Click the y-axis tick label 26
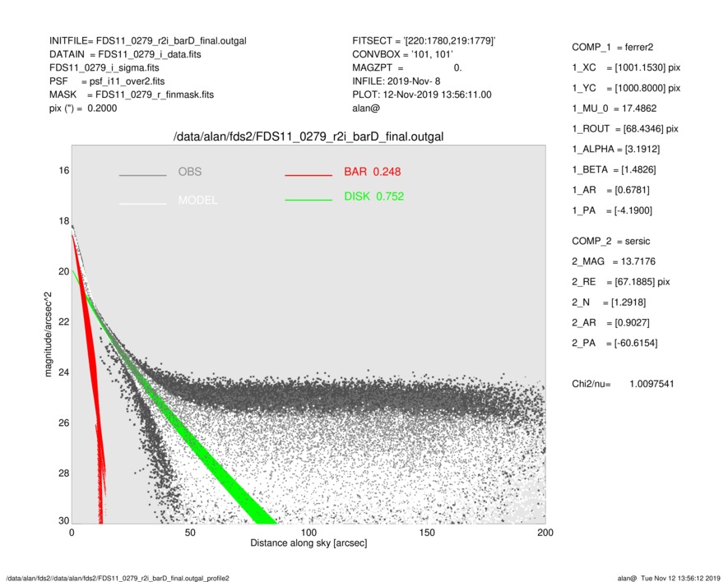728x582 pixels. coord(64,423)
